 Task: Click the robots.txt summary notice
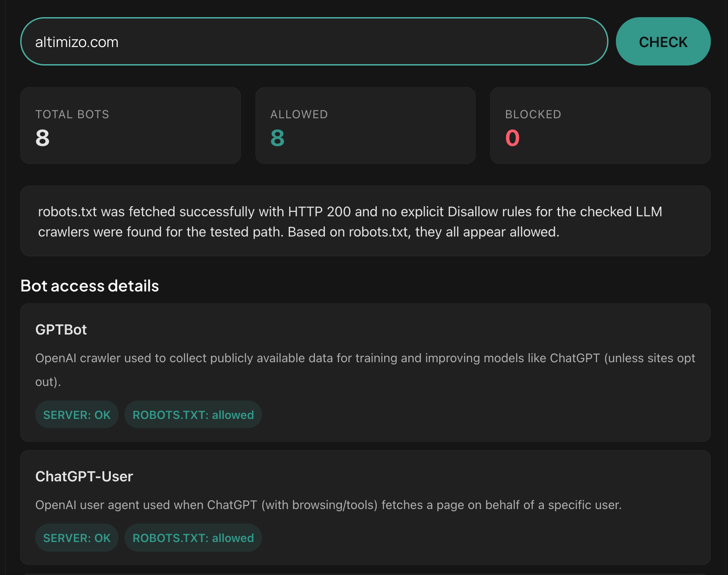pyautogui.click(x=364, y=221)
